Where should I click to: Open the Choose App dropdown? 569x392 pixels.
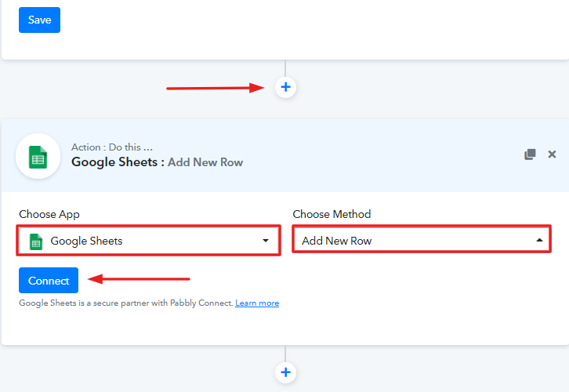pyautogui.click(x=148, y=241)
